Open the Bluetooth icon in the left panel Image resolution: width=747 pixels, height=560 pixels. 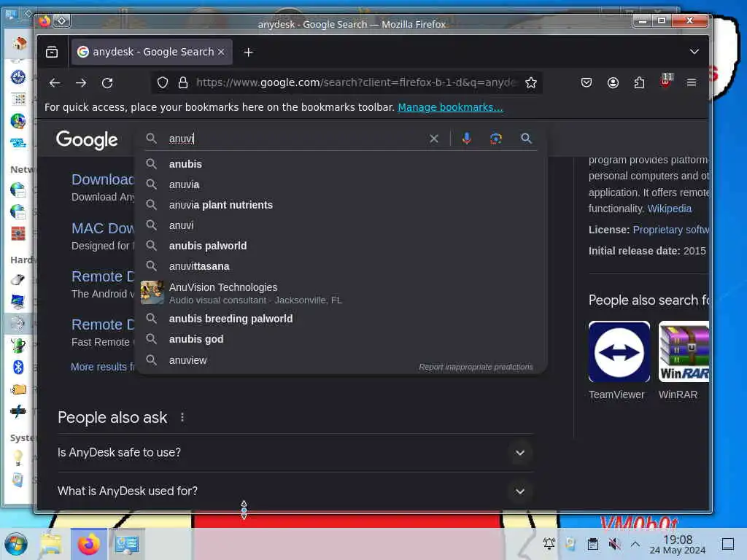click(x=18, y=367)
